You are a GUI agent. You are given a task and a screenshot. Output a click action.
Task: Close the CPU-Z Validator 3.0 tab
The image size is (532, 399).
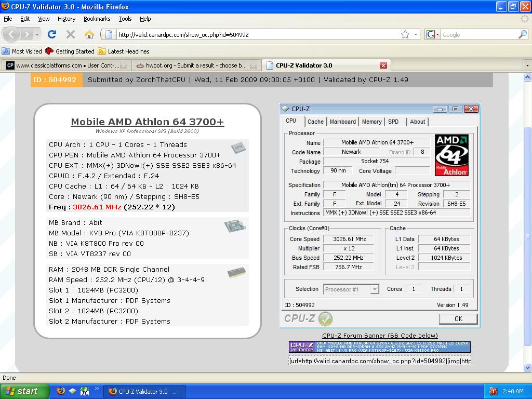click(x=383, y=65)
